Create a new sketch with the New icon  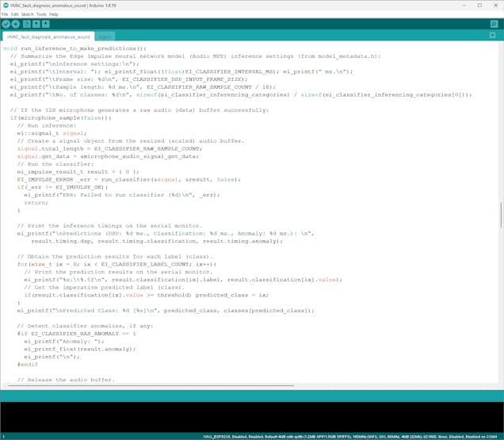(x=27, y=24)
